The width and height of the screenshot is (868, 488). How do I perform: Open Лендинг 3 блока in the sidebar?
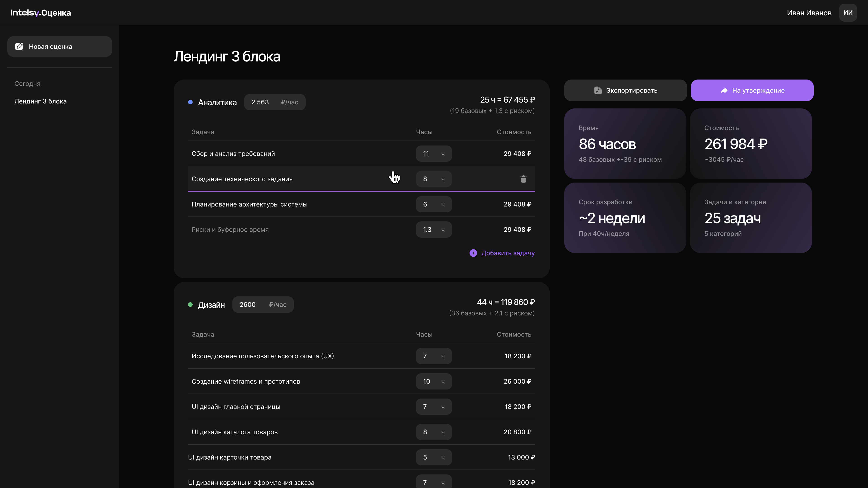pos(40,101)
